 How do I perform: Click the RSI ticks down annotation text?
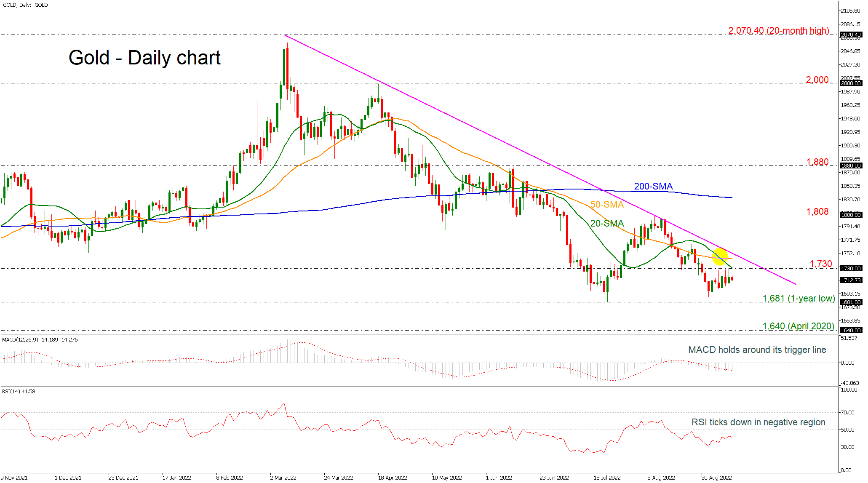(x=758, y=422)
